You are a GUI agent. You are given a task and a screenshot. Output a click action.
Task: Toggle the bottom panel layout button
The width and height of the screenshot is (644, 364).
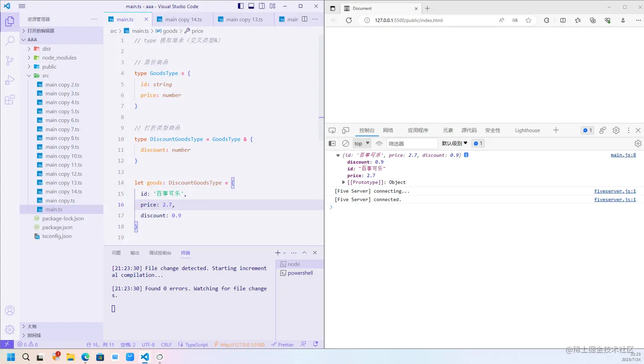click(x=251, y=6)
